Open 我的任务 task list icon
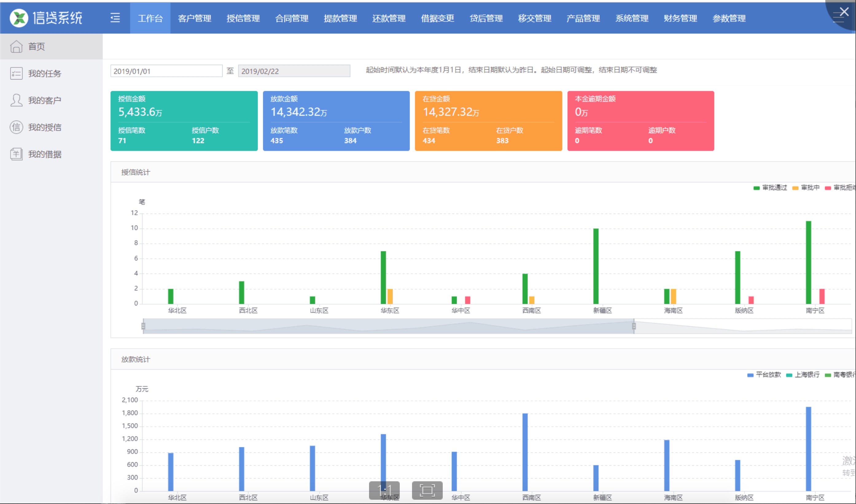 coord(16,73)
